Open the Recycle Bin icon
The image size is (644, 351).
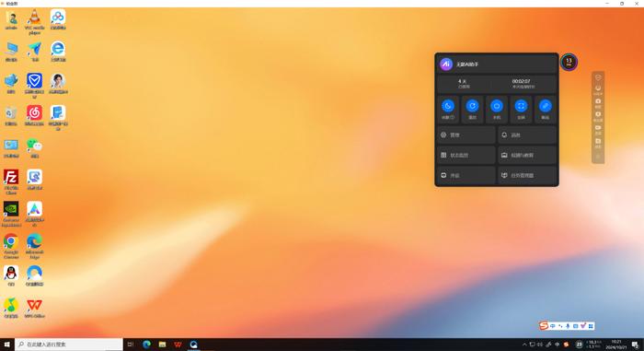pos(11,116)
